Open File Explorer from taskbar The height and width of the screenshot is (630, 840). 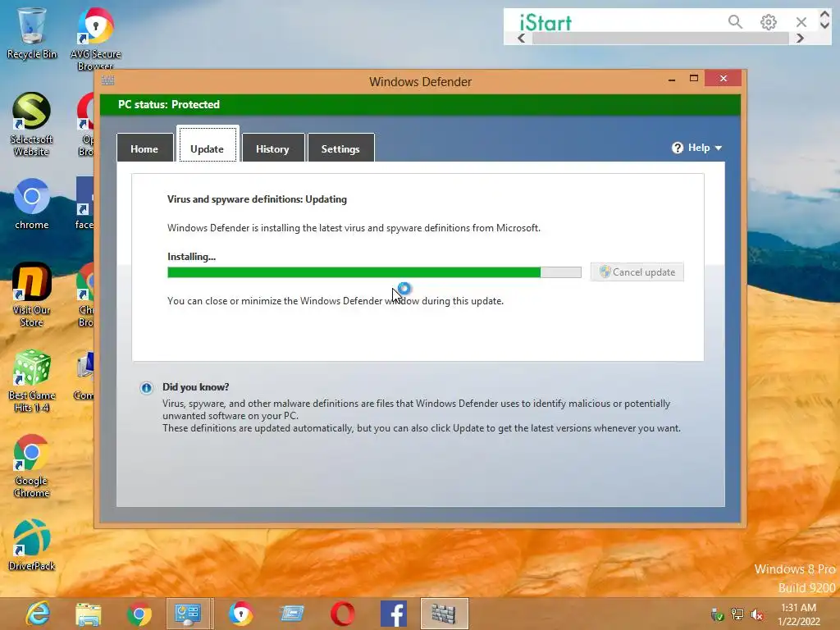coord(89,614)
